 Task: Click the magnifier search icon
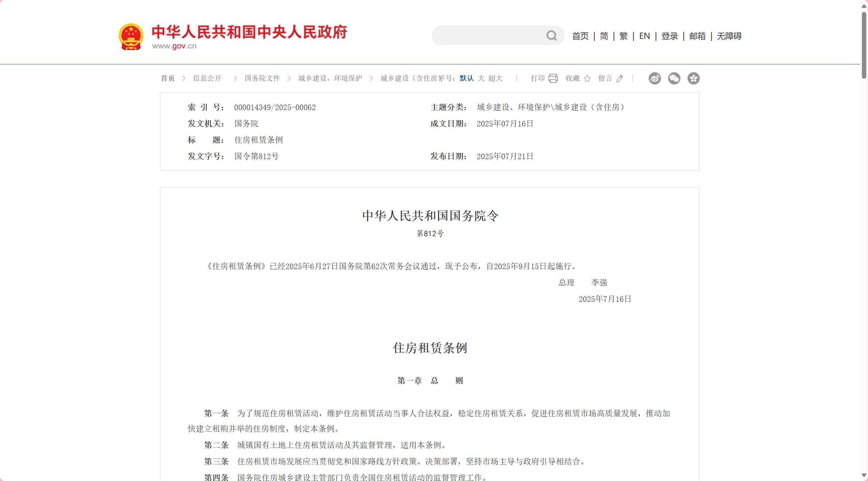click(x=551, y=35)
